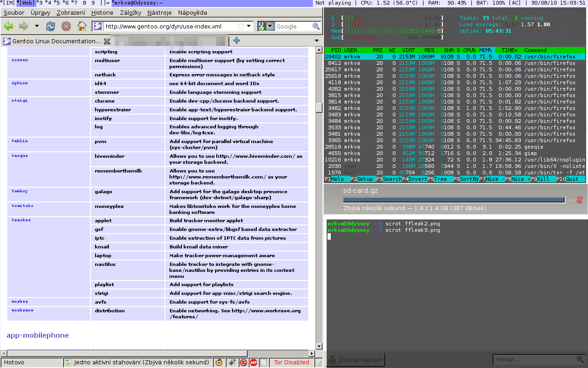Click the blank page icon in status bar
The image size is (588, 368).
[263, 362]
